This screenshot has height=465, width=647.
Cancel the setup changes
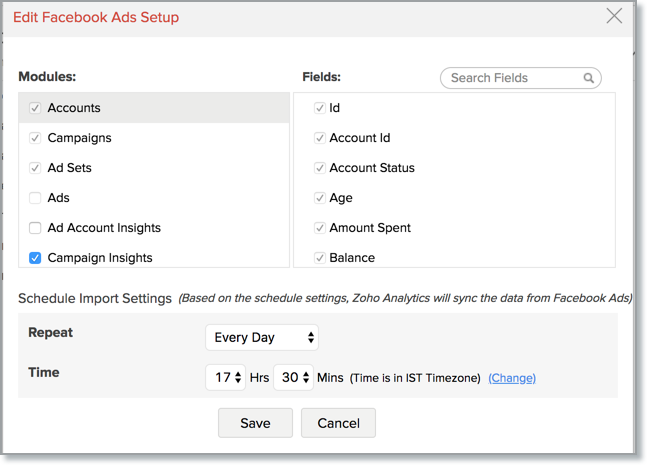coord(338,423)
